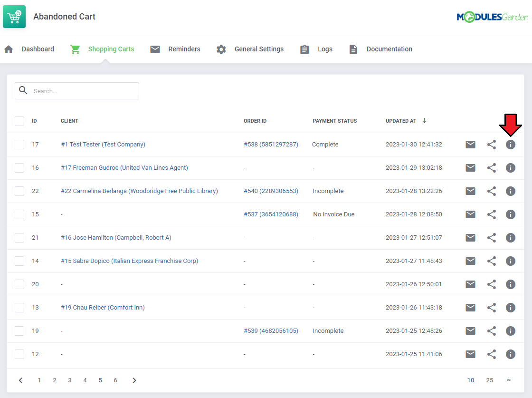Open order #538 (5851297287)

pos(271,145)
